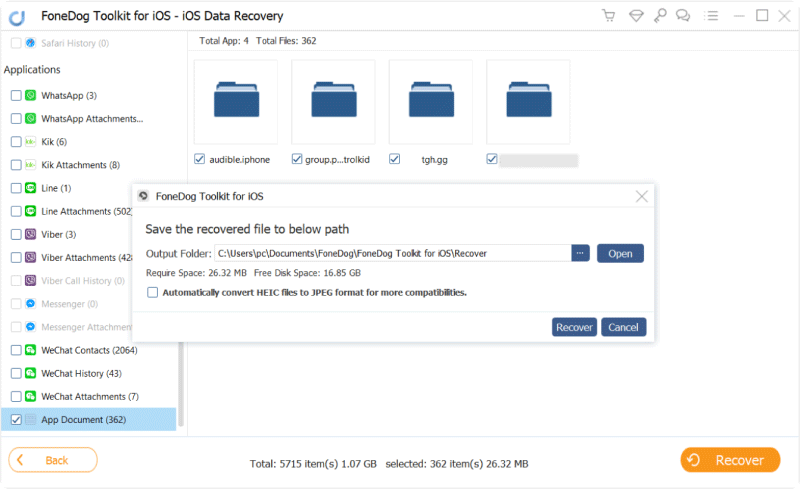The image size is (800, 490).
Task: Click the Kik (6) icon
Action: coord(31,141)
